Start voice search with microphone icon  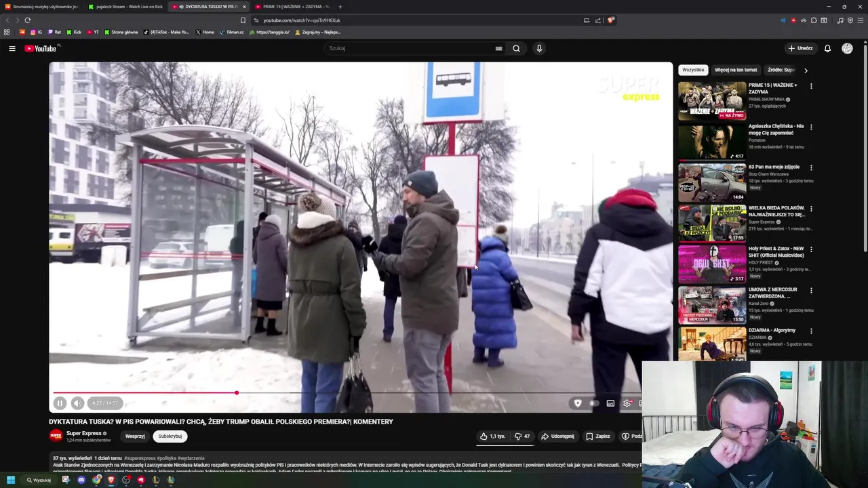[x=539, y=48]
